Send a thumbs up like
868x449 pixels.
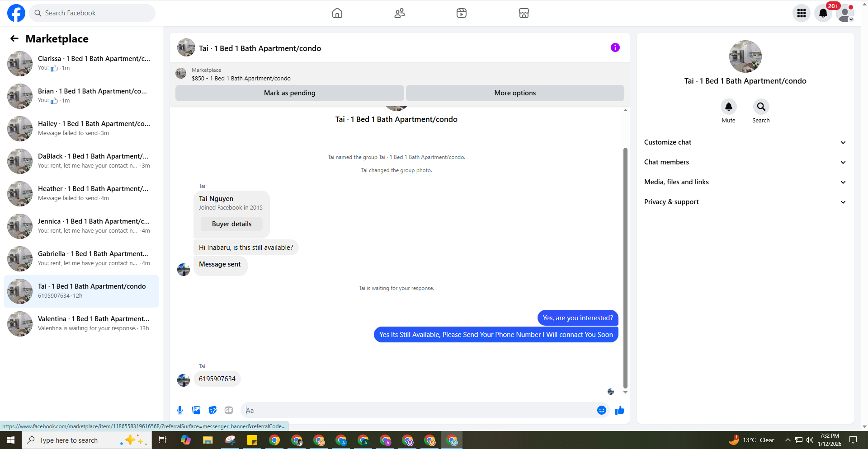tap(620, 410)
